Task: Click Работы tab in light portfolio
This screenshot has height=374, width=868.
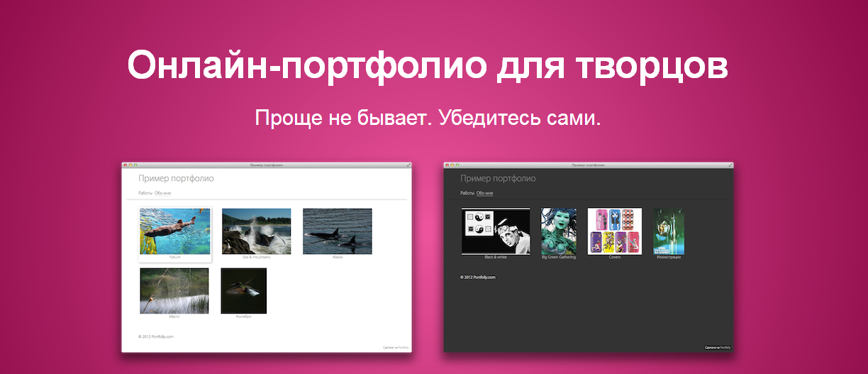Action: click(145, 193)
